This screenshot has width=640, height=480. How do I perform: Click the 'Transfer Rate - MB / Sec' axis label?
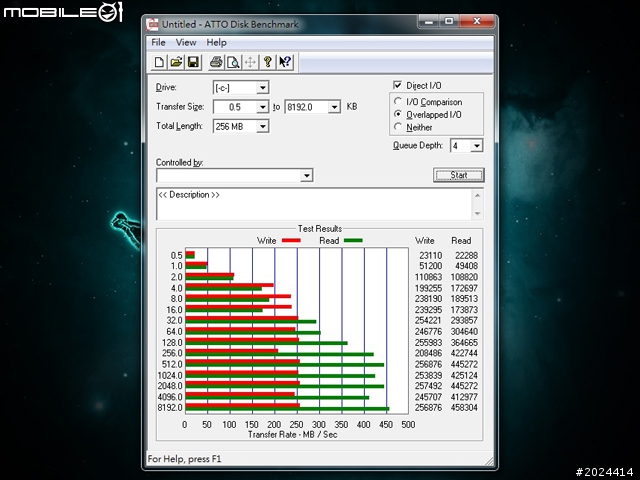pyautogui.click(x=293, y=435)
